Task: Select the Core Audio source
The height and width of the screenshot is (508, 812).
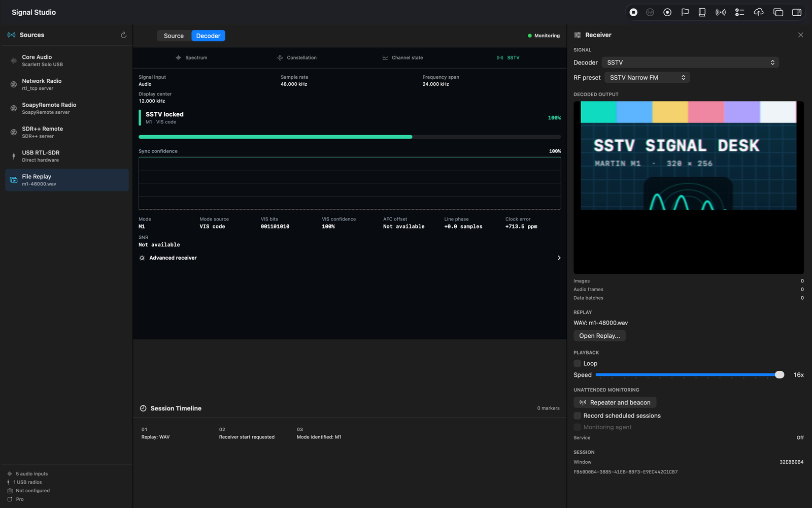Action: point(66,60)
